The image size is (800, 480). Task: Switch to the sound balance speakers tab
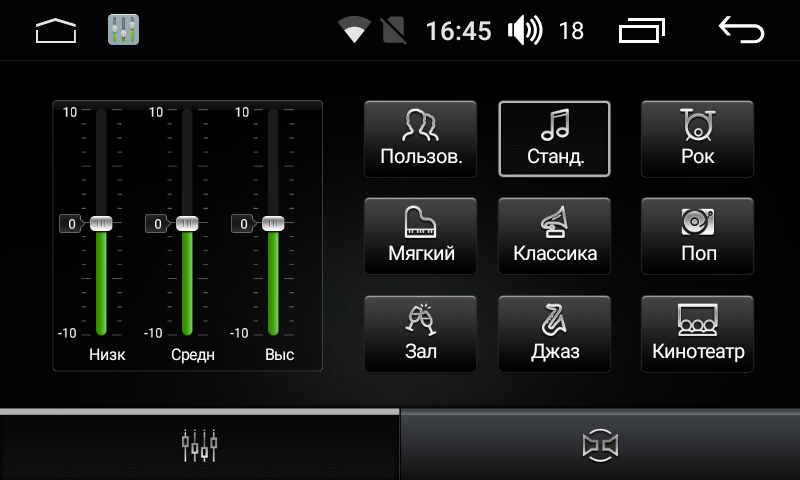tap(601, 445)
